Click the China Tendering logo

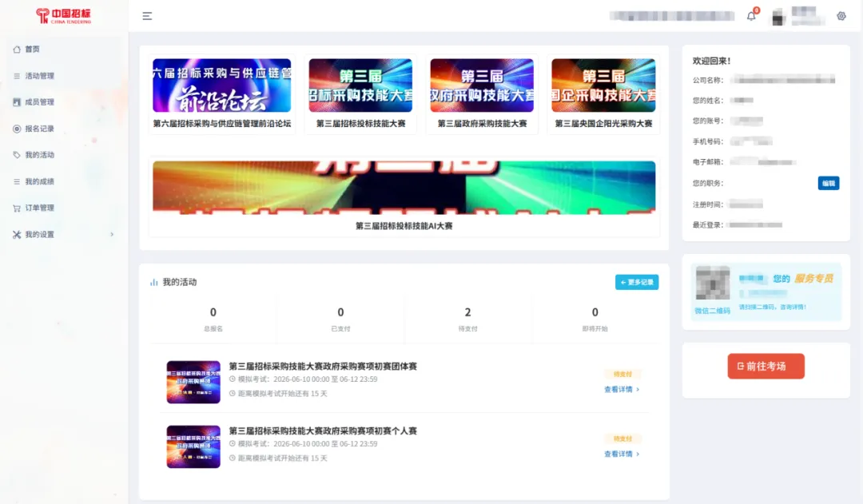point(64,16)
